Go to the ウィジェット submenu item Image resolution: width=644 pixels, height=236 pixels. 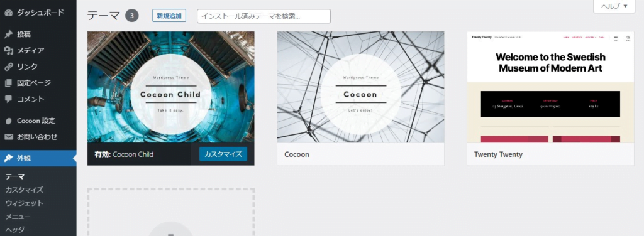(25, 203)
